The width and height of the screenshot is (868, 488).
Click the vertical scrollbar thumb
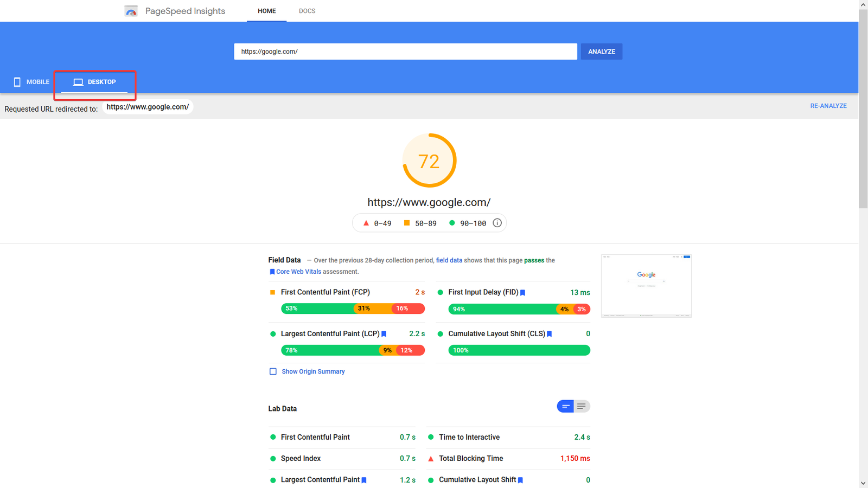click(863, 108)
